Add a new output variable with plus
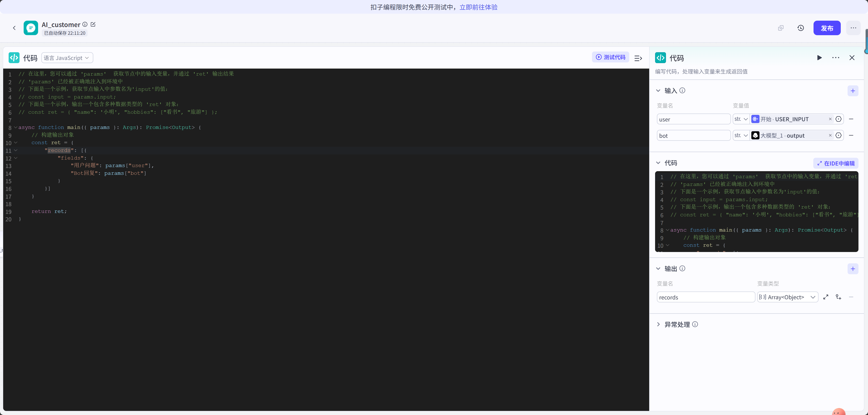Viewport: 868px width, 415px height. click(853, 269)
